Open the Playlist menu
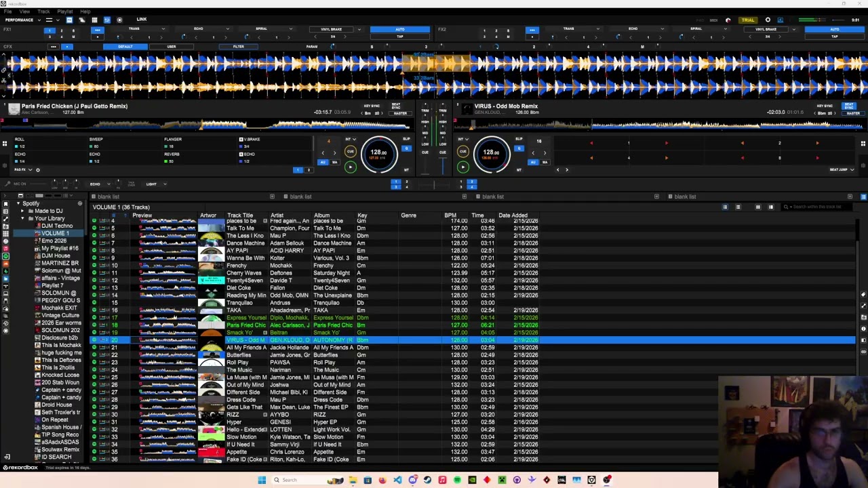The image size is (868, 488). (65, 12)
